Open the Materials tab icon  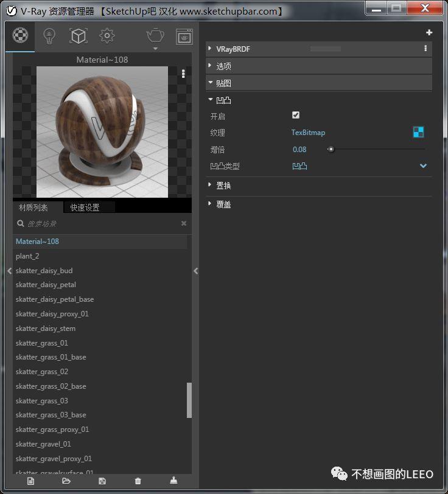point(20,36)
